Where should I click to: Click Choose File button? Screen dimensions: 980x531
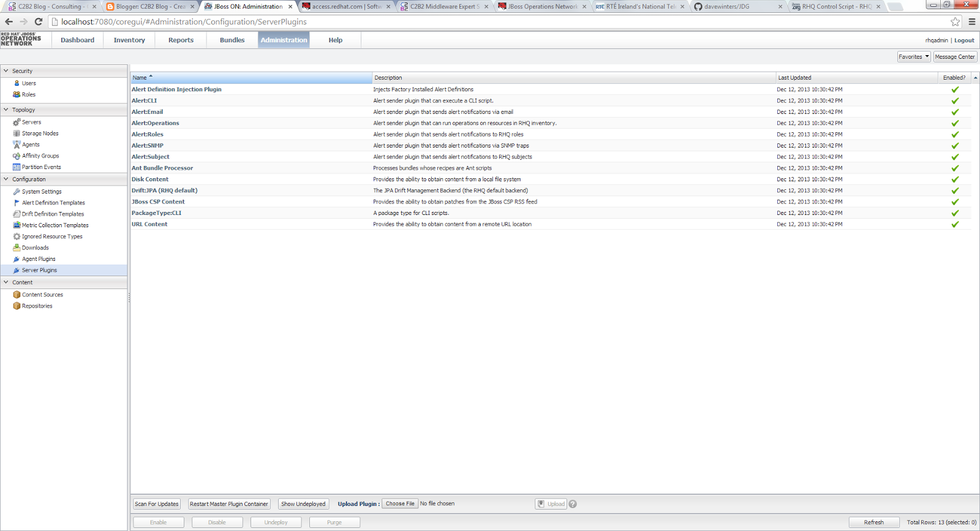click(400, 503)
